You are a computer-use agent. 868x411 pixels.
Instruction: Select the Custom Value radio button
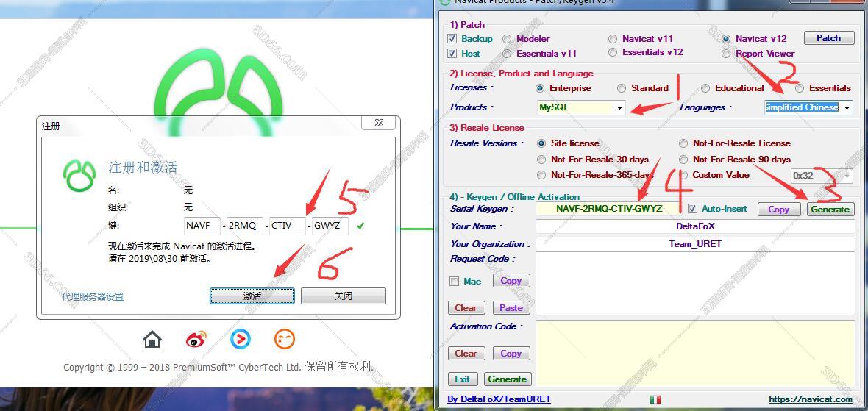(683, 175)
